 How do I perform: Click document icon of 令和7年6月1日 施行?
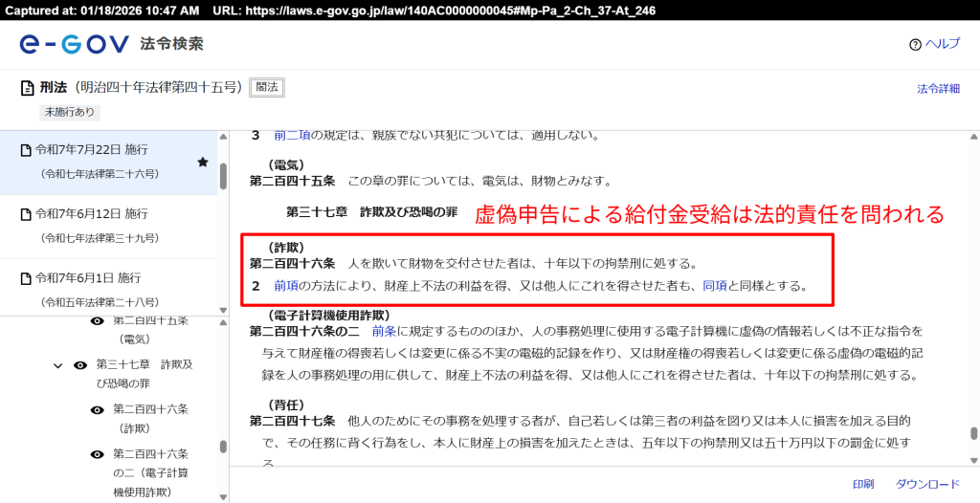pos(26,277)
